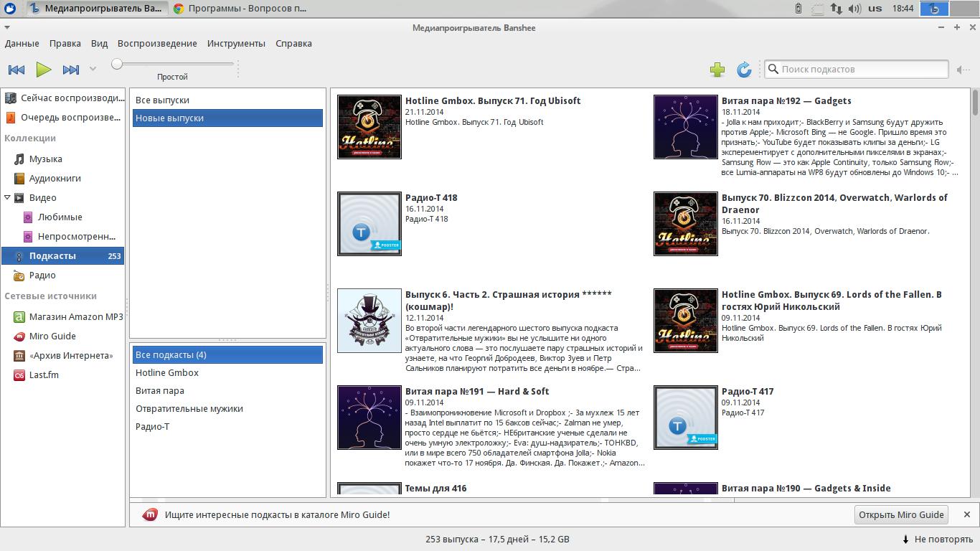Open «Архив Интернета» source
The height and width of the screenshot is (551, 980).
click(63, 356)
